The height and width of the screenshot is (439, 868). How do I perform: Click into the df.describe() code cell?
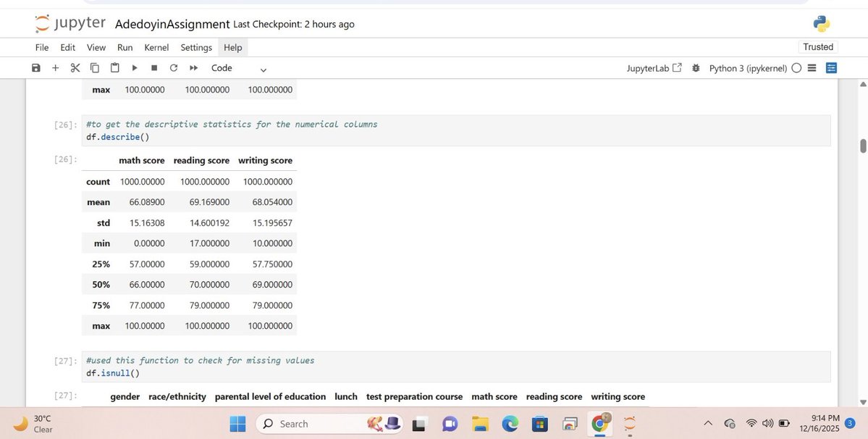[456, 130]
